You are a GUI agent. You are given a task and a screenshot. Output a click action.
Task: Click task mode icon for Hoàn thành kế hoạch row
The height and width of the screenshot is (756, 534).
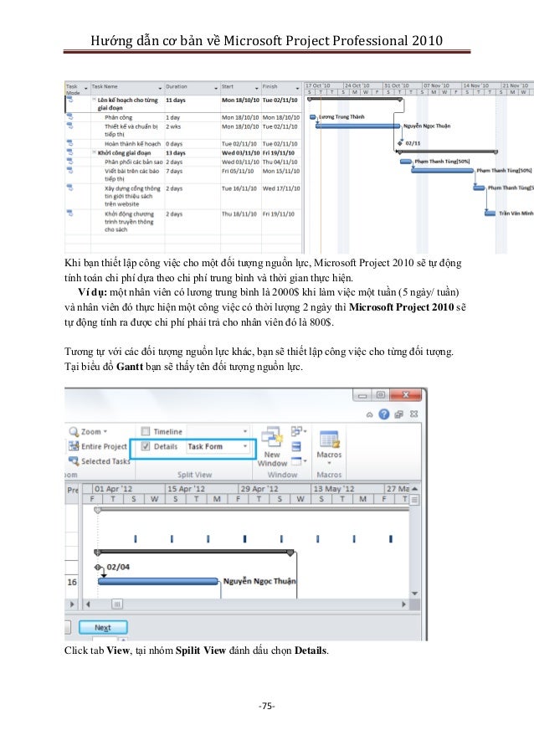pos(69,143)
